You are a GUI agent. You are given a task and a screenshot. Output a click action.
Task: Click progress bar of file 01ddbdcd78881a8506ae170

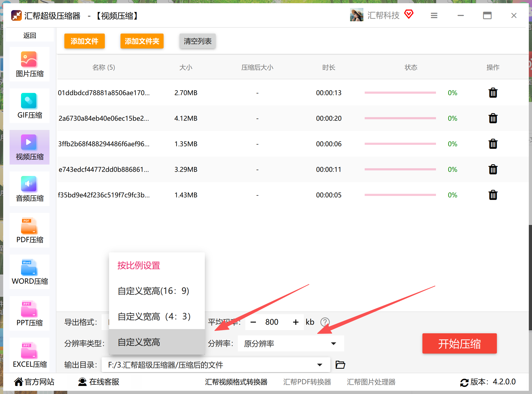pyautogui.click(x=400, y=93)
